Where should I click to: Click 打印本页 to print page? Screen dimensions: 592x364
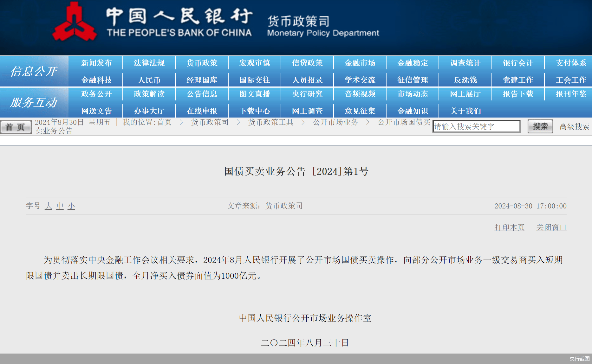(x=510, y=227)
